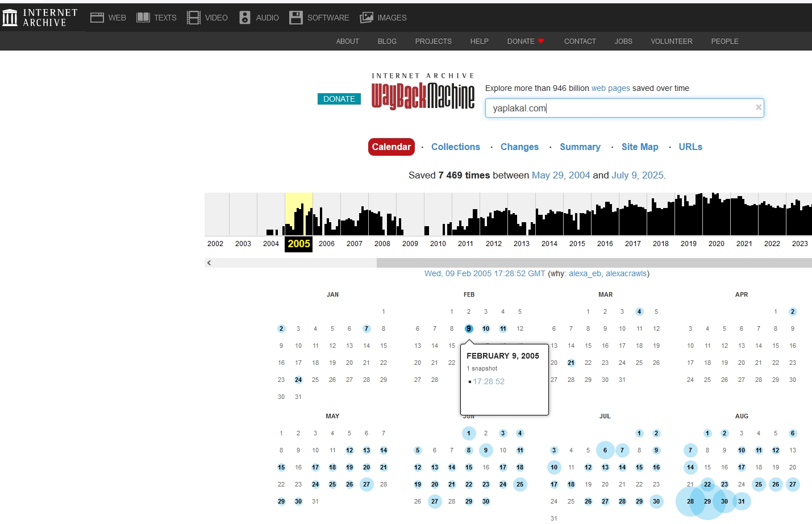Switch to the Collections tab
This screenshot has width=812, height=524.
pyautogui.click(x=456, y=147)
